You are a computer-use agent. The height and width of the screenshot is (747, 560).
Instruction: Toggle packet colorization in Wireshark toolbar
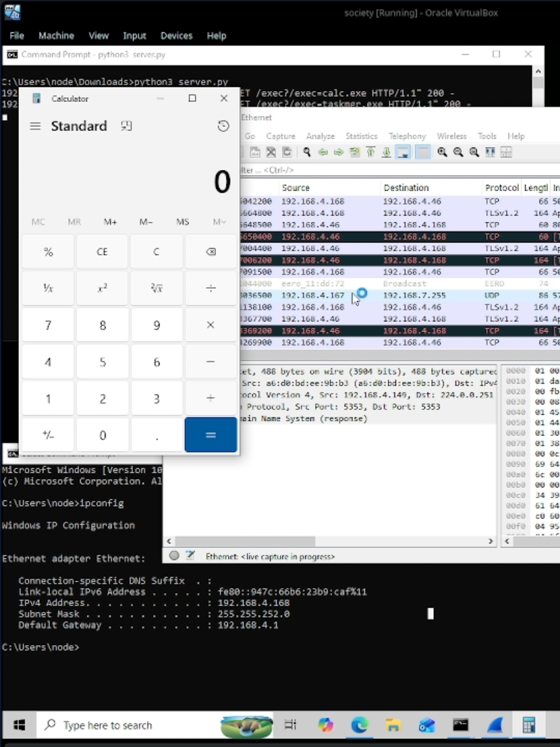coord(423,152)
